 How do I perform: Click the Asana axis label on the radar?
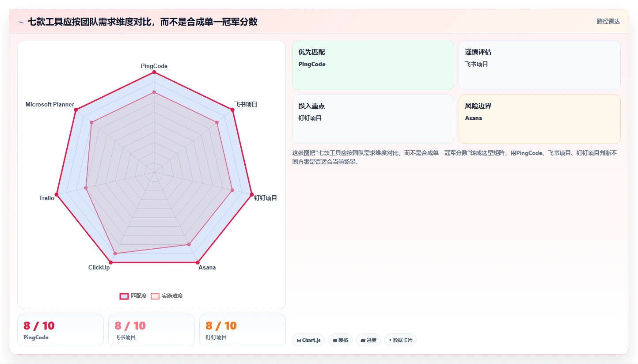(207, 267)
